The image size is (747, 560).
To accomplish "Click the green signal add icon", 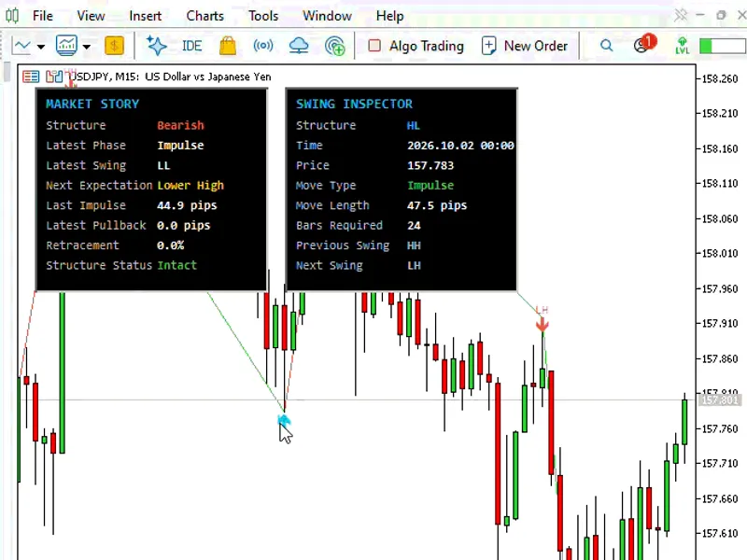I will (335, 46).
